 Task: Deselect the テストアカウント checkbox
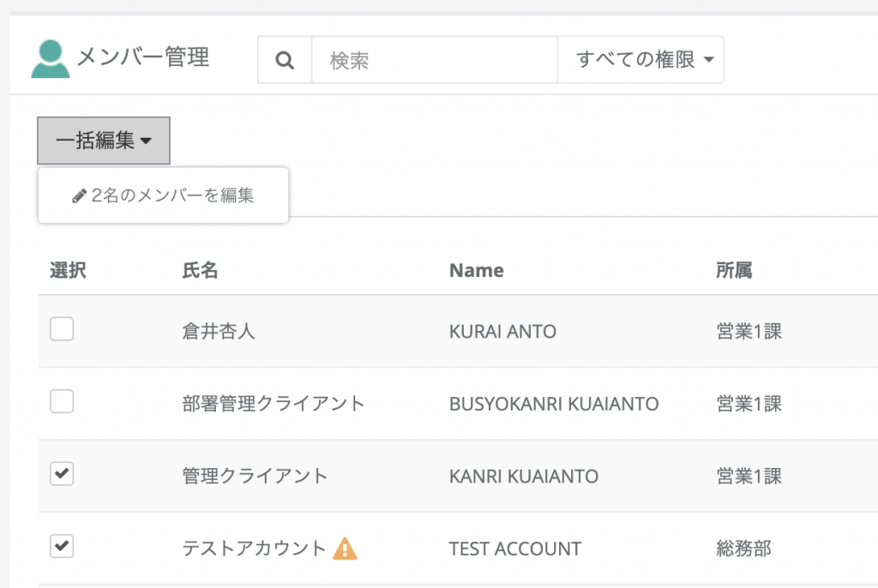pos(62,546)
